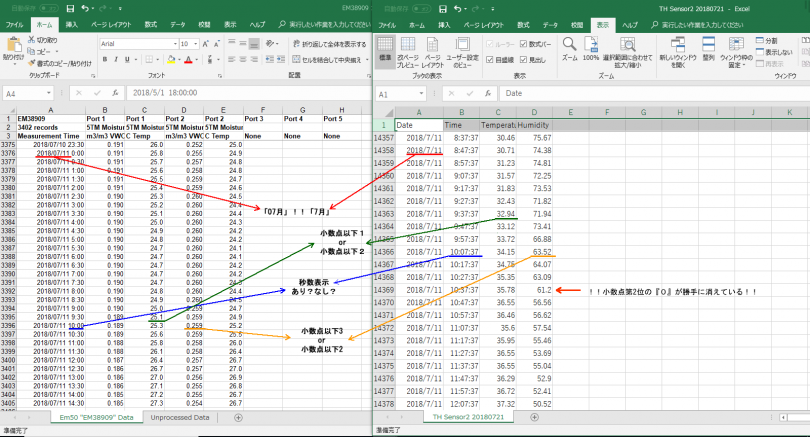
Task: Click the yellow fill color bucket
Action: pyautogui.click(x=172, y=60)
